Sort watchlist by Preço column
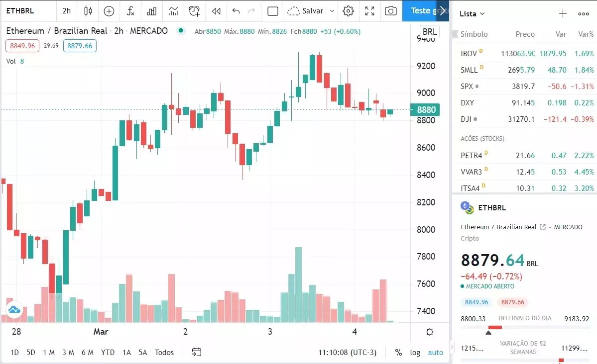Screen dimensions: 597x364 525,34
